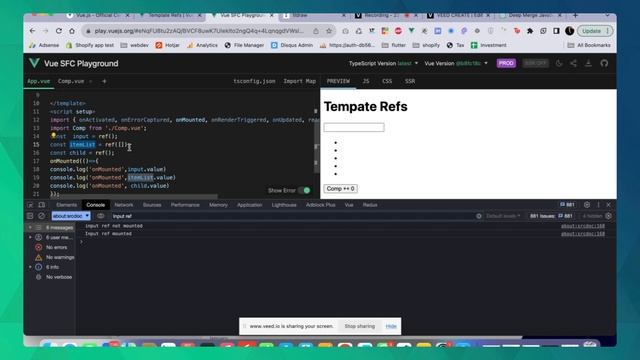Reload the page with the refresh icon
640x360 pixels.
[x=59, y=31]
